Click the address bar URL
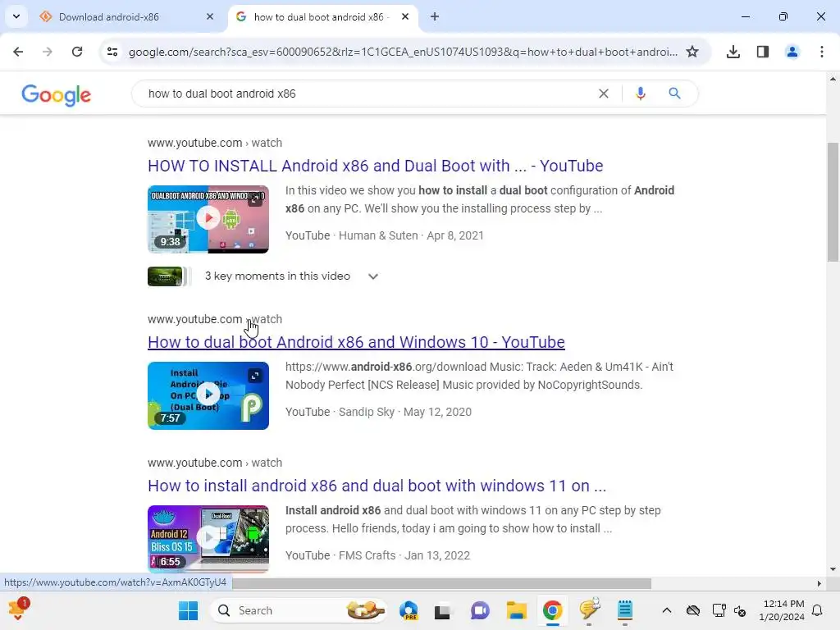840x630 pixels. (x=403, y=52)
